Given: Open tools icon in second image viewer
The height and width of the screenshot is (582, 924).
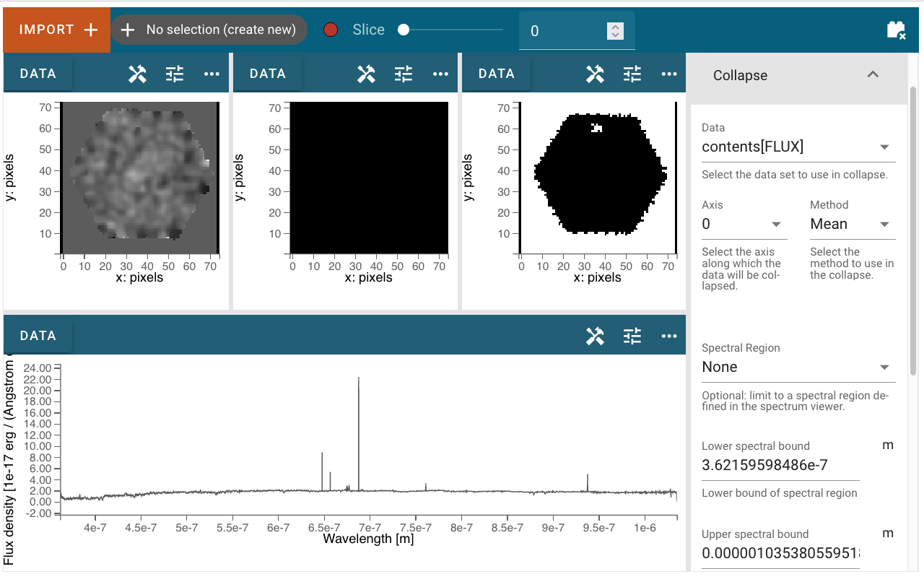Looking at the screenshot, I should [x=366, y=74].
